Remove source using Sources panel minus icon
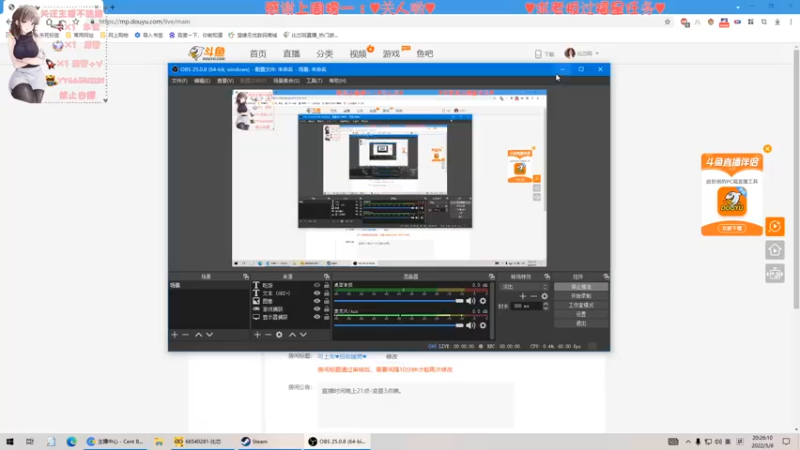The height and width of the screenshot is (450, 800). click(268, 335)
